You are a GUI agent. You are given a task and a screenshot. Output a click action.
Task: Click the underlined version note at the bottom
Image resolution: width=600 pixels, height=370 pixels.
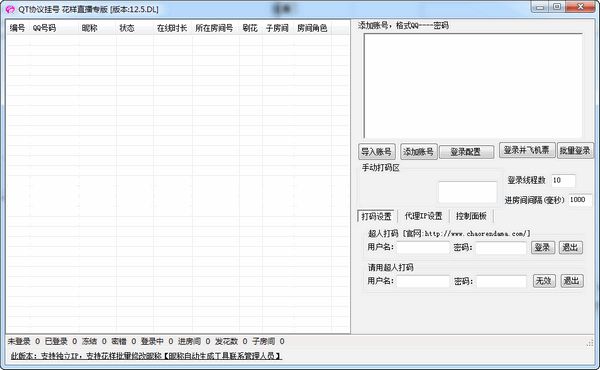[146, 356]
